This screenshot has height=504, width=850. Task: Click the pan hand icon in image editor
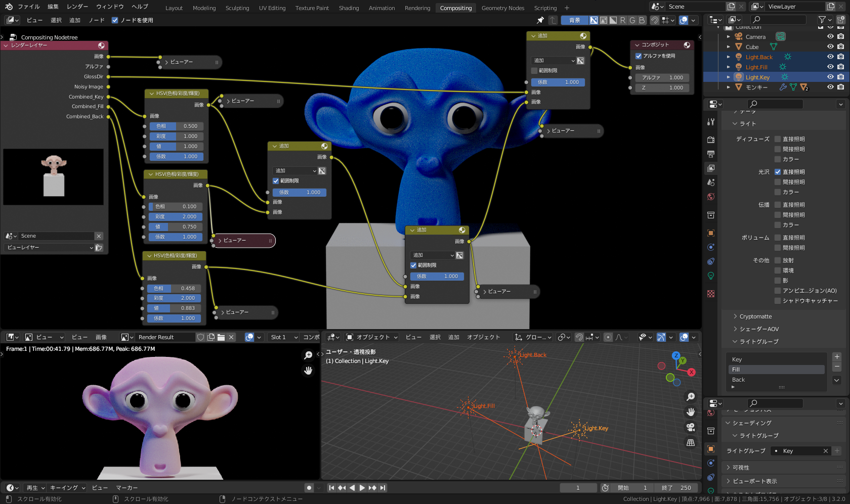308,371
